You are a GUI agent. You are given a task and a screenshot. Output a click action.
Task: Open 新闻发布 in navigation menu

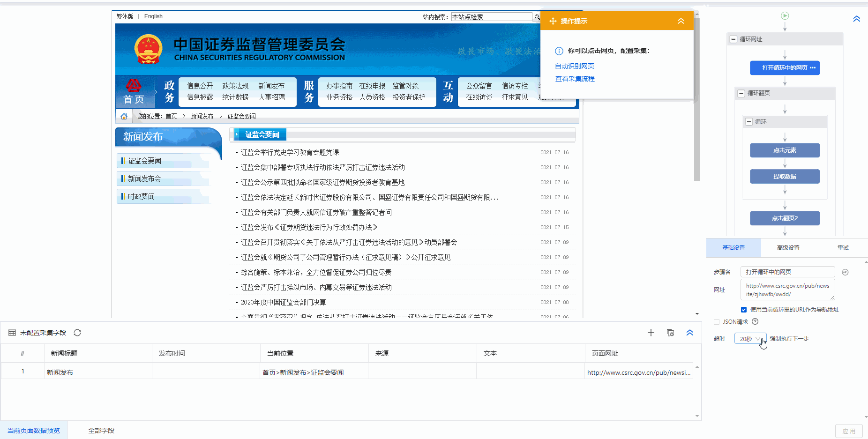coord(271,86)
